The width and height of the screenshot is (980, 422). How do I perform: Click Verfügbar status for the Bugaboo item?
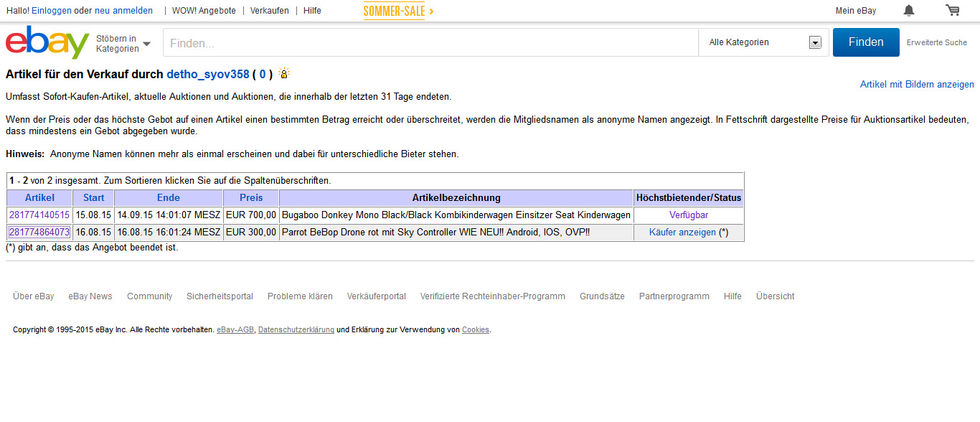click(689, 215)
